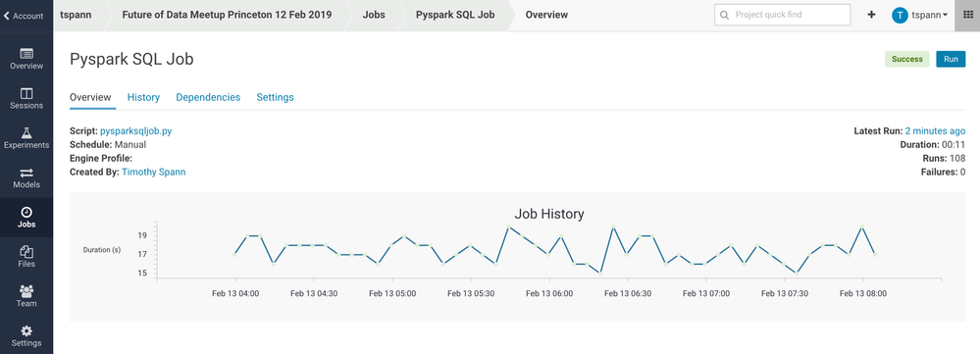This screenshot has width=980, height=354.
Task: Open the latest run 2 minutes ago
Action: (x=935, y=131)
